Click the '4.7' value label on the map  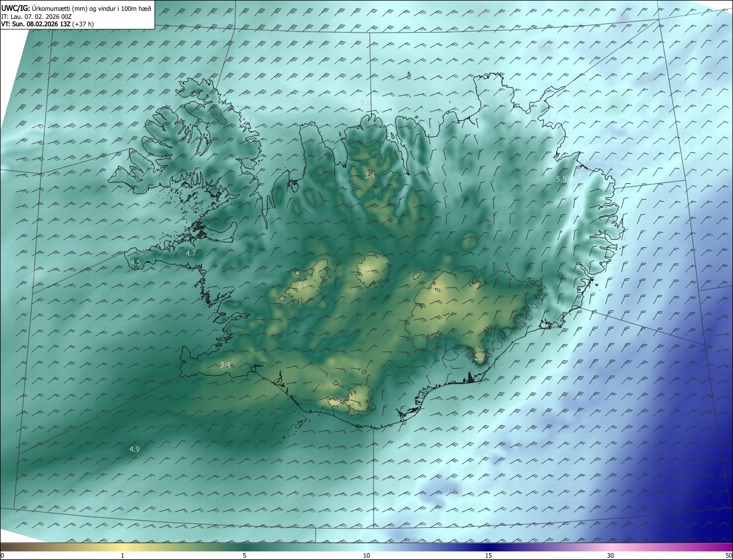(191, 253)
